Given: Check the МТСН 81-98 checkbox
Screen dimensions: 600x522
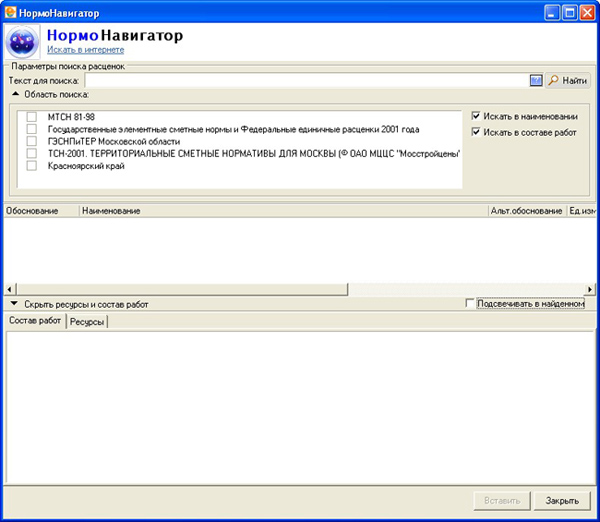Looking at the screenshot, I should click(32, 117).
